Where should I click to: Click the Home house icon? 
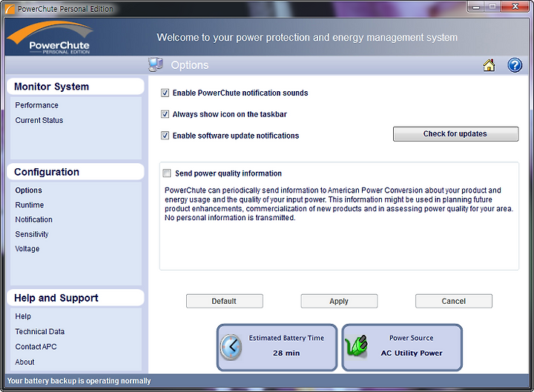(489, 65)
